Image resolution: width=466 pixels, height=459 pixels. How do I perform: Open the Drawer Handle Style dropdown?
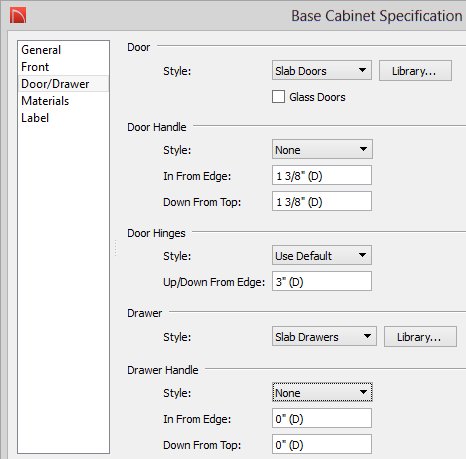322,392
